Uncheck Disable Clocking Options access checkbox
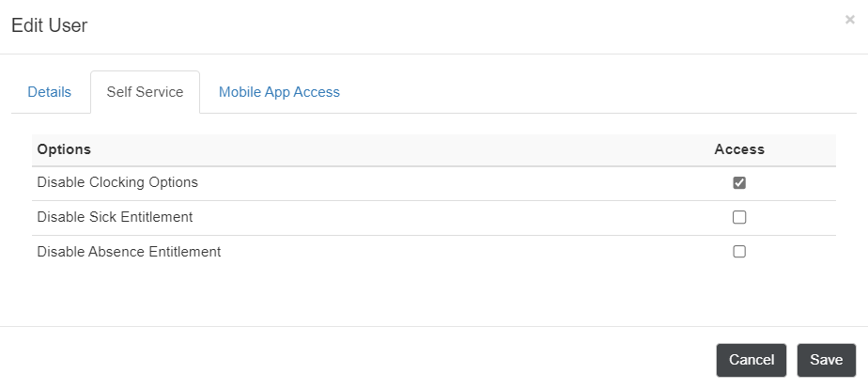868x389 pixels. click(739, 182)
